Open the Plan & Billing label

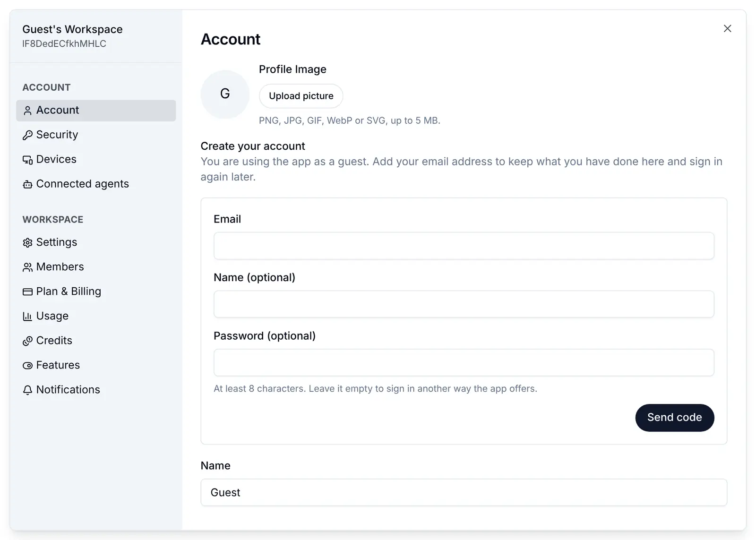click(69, 291)
